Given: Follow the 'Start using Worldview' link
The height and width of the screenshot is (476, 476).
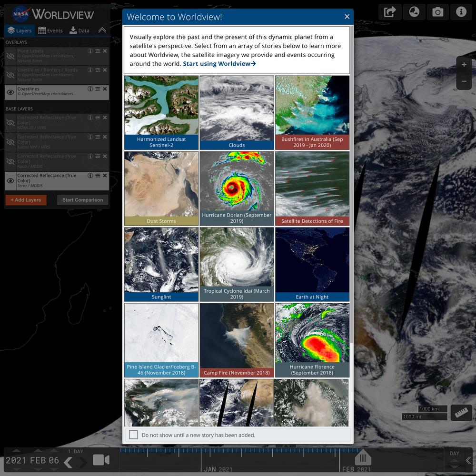Looking at the screenshot, I should 219,64.
